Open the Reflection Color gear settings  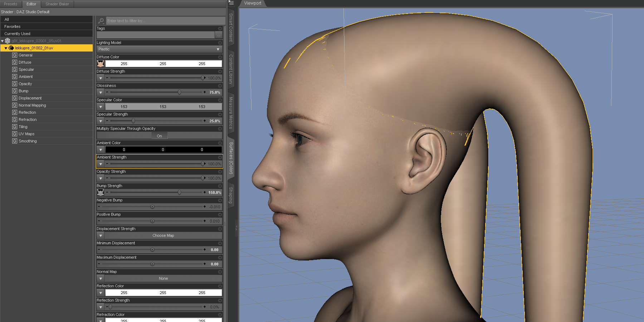[220, 286]
